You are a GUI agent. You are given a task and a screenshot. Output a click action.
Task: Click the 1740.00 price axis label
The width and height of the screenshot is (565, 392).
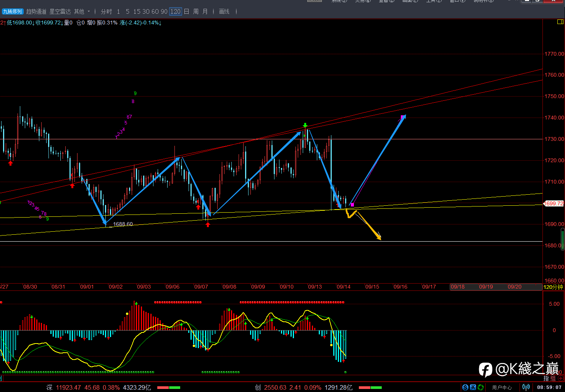pyautogui.click(x=554, y=118)
